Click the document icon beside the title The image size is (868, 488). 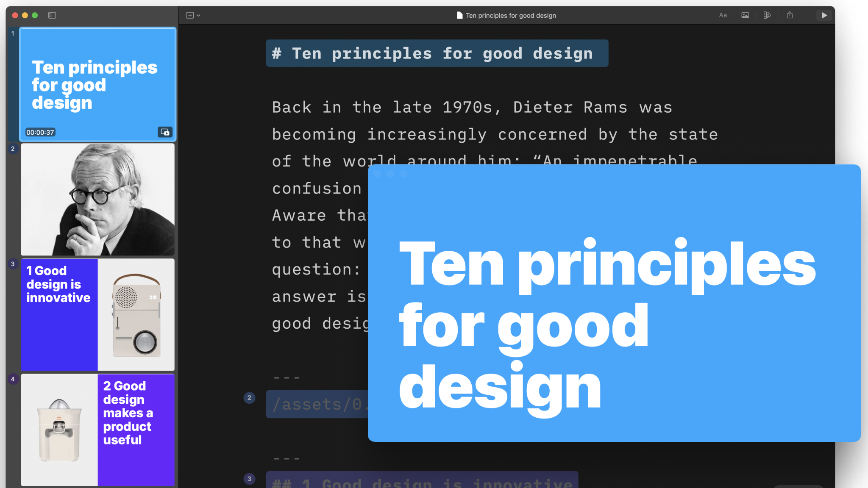tap(459, 15)
